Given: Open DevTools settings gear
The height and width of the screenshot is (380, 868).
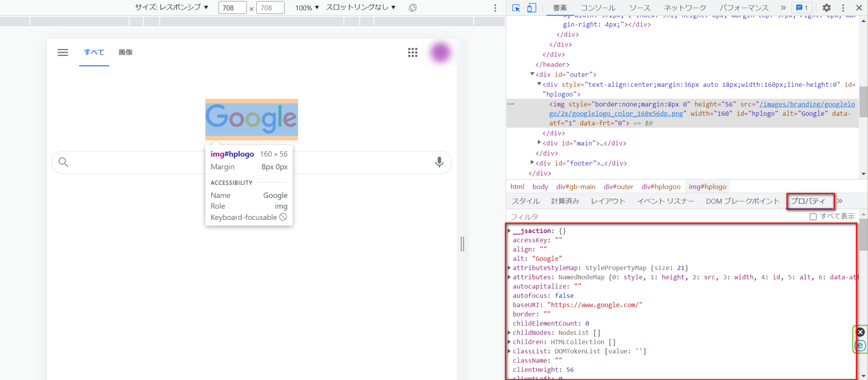Looking at the screenshot, I should (826, 8).
